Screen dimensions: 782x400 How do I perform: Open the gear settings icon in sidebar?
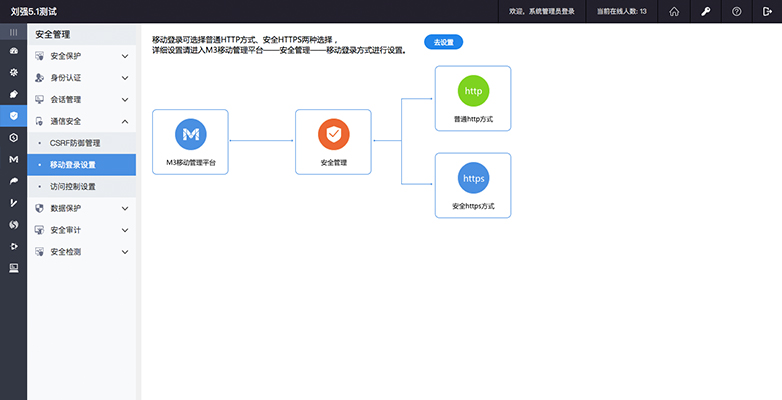(13, 72)
